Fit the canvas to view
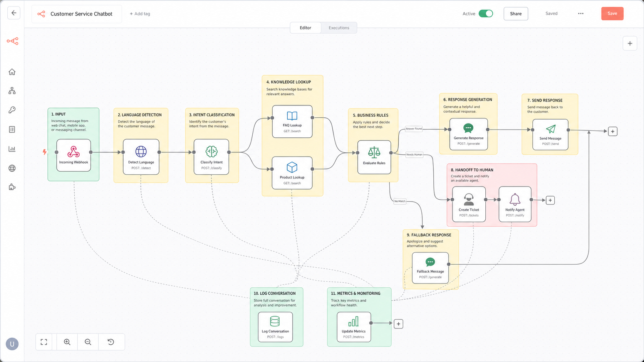 44,342
